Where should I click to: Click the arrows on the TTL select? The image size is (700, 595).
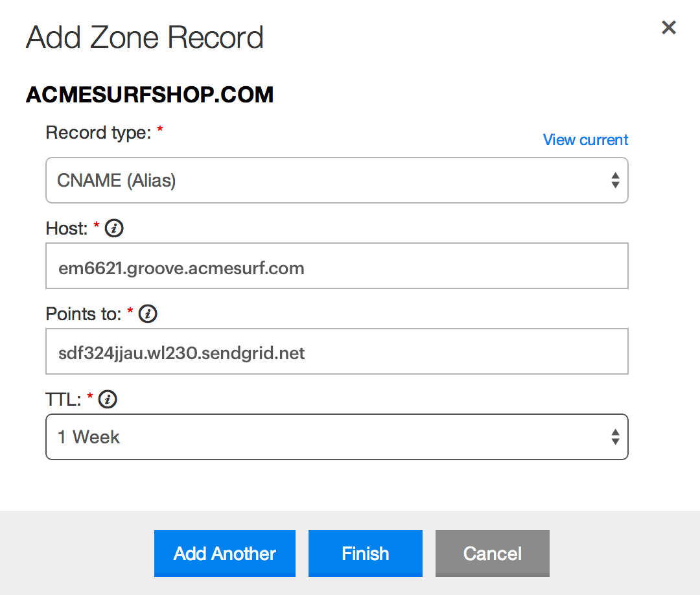(x=615, y=437)
